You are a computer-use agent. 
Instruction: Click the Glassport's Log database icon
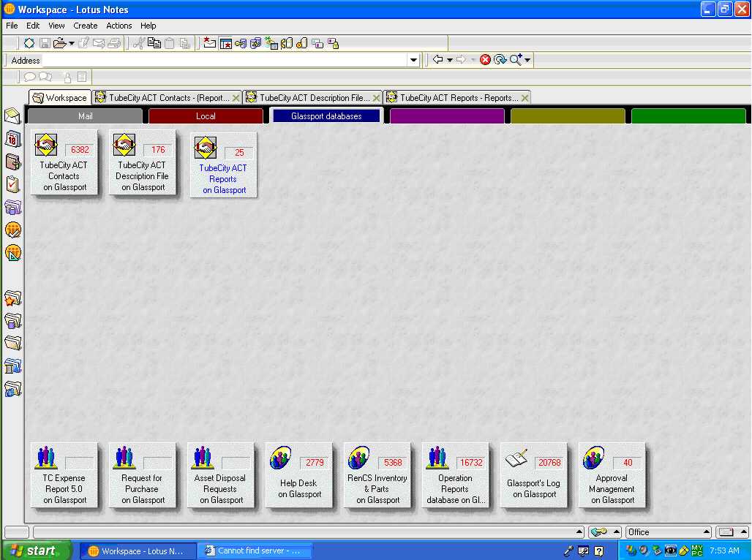534,475
